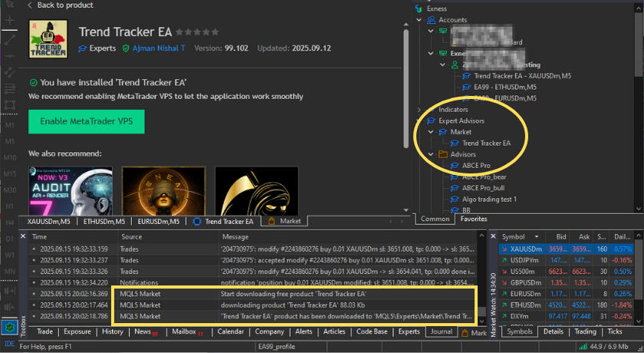Select the trendline drawing tool
This screenshot has width=644, height=353.
(10, 40)
